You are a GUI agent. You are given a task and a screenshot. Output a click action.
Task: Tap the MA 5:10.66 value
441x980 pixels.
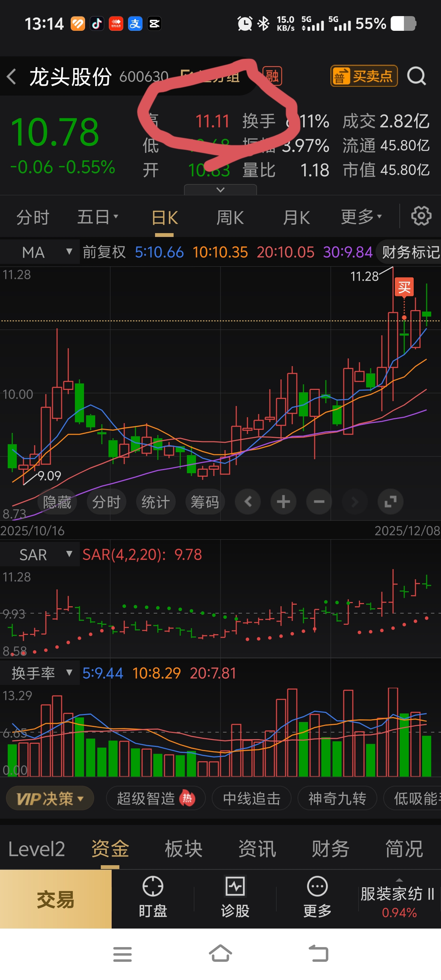(159, 252)
